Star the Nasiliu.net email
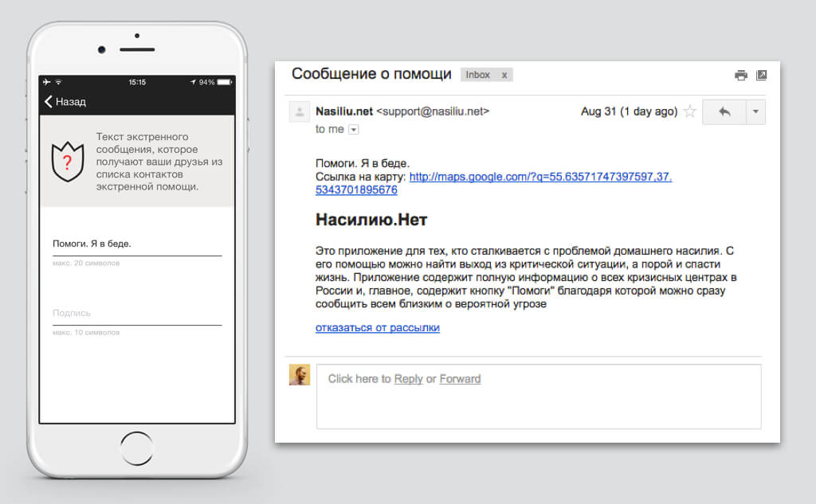The width and height of the screenshot is (816, 504). (690, 112)
